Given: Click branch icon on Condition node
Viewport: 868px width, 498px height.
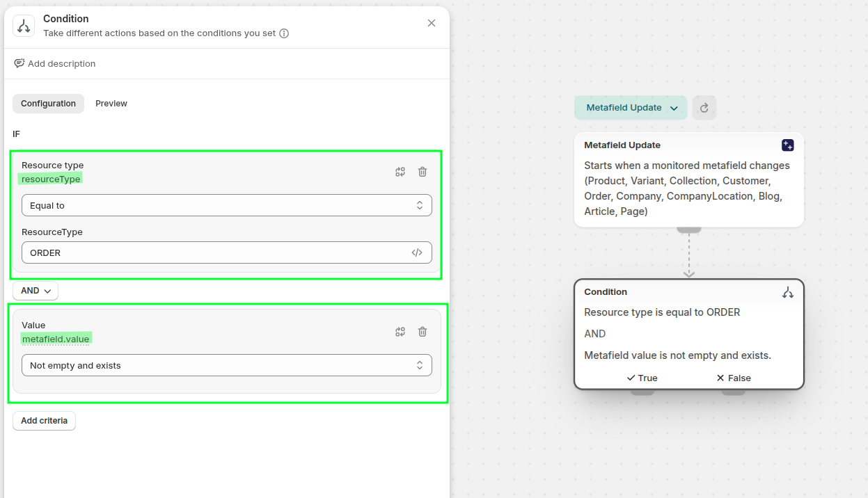Looking at the screenshot, I should click(x=787, y=293).
